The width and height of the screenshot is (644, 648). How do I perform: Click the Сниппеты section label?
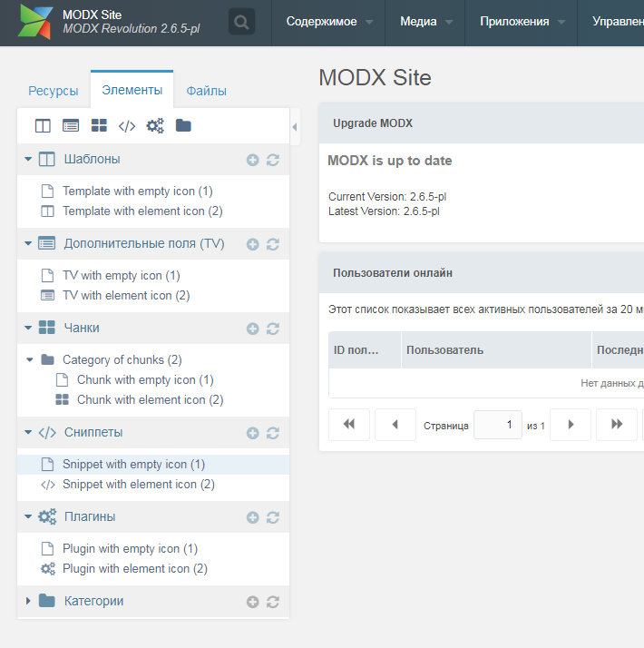coord(93,432)
